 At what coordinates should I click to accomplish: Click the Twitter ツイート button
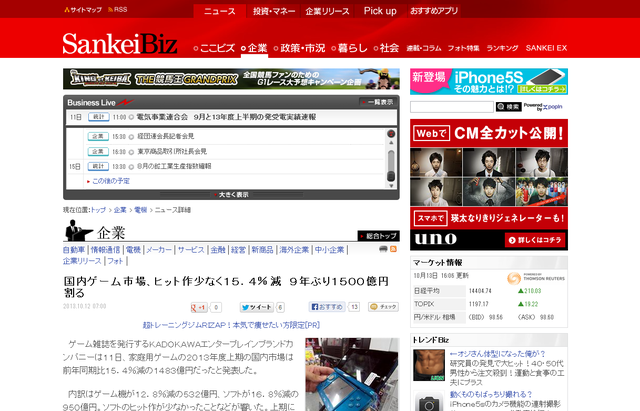256,307
